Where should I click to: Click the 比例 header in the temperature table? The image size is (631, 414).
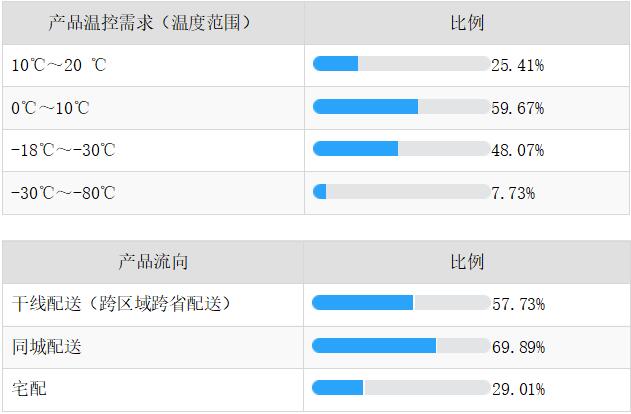click(x=467, y=22)
